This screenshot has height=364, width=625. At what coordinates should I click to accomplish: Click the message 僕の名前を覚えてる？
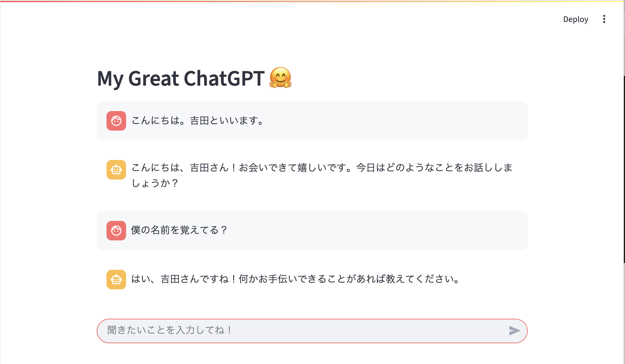(179, 230)
